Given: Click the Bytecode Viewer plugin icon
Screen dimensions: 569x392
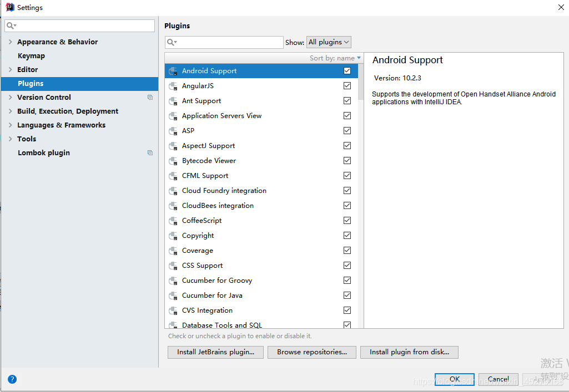Looking at the screenshot, I should [x=173, y=161].
